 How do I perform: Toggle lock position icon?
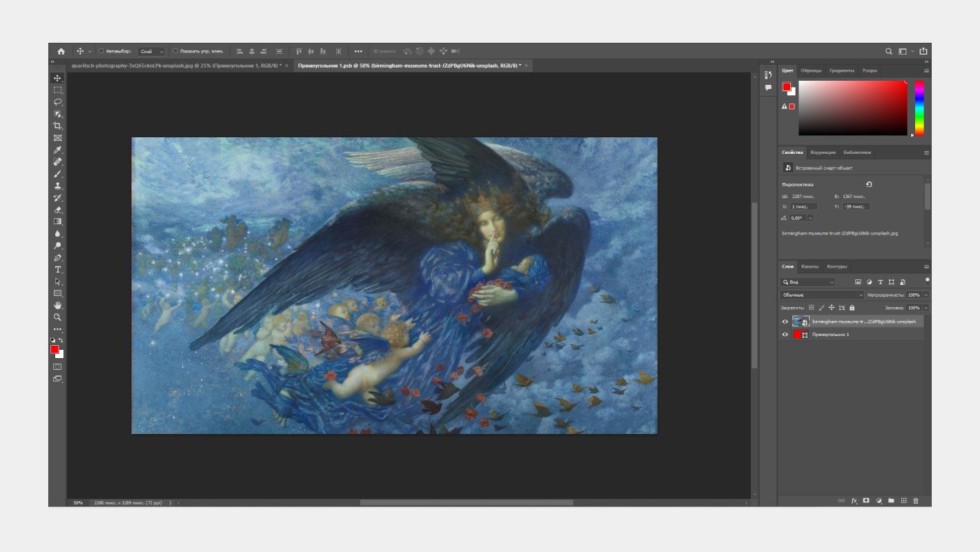point(832,308)
